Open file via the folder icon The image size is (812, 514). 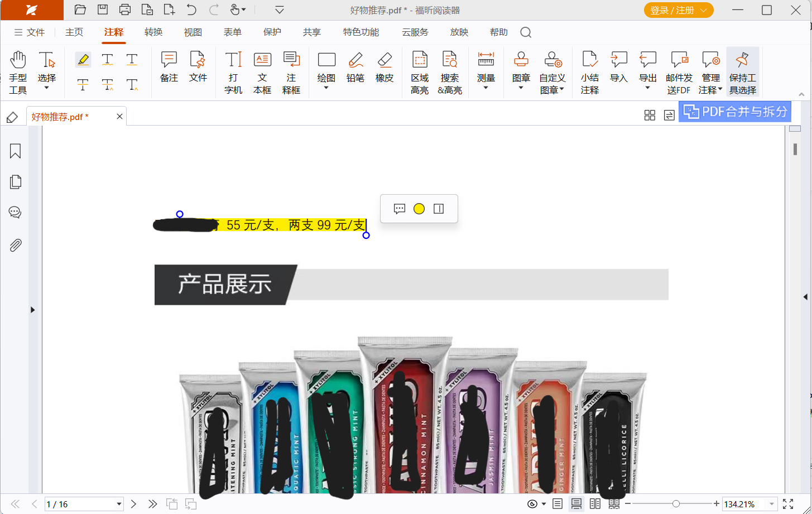coord(80,9)
